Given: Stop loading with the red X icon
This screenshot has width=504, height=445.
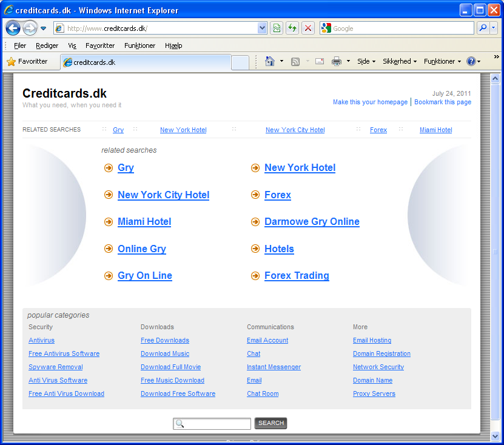Looking at the screenshot, I should (308, 28).
